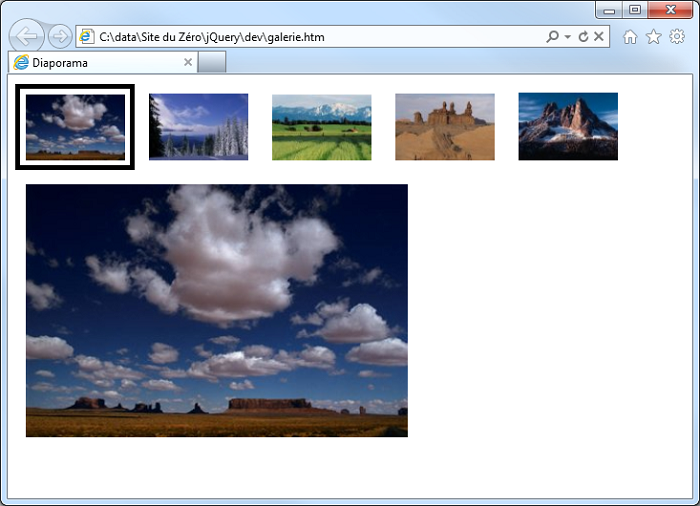Open the address bar dropdown arrow

[x=567, y=37]
